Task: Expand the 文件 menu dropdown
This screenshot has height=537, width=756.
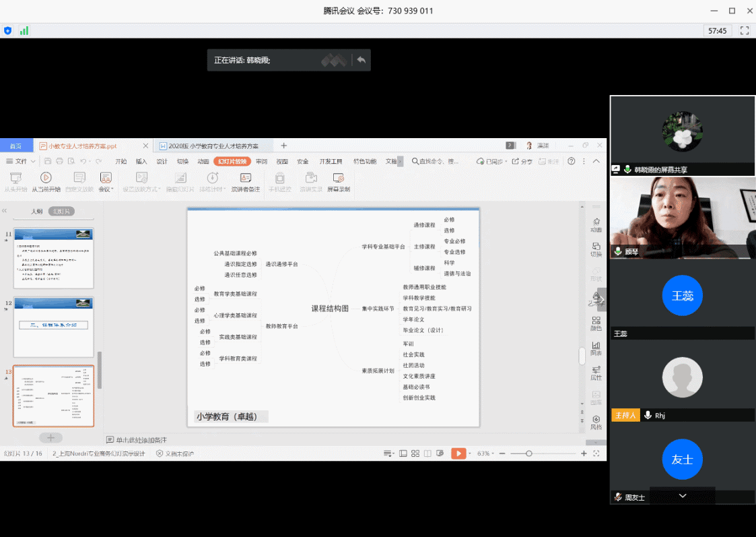Action: pos(21,161)
